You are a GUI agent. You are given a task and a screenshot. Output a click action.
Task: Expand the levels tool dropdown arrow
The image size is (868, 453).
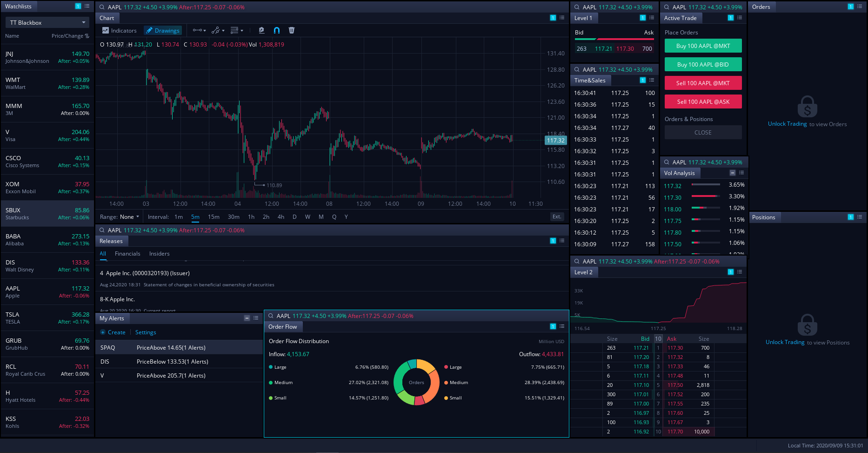[x=242, y=31]
